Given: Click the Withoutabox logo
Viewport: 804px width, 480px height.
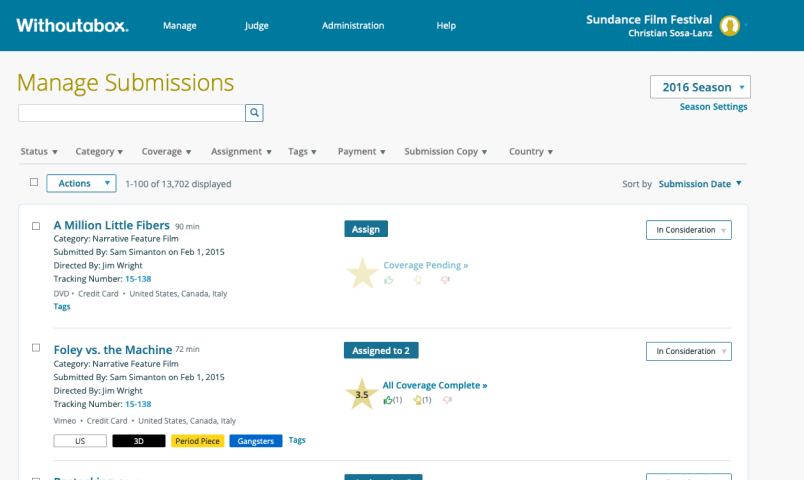Looking at the screenshot, I should pyautogui.click(x=72, y=25).
